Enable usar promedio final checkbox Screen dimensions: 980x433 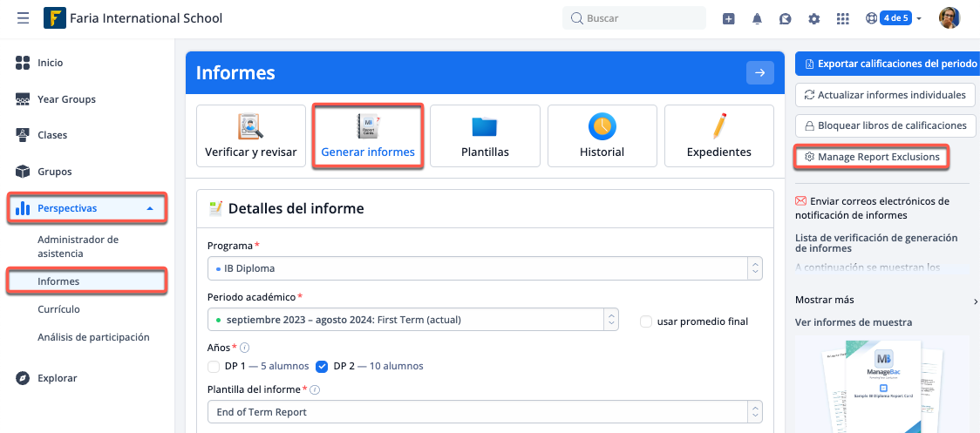click(x=646, y=321)
